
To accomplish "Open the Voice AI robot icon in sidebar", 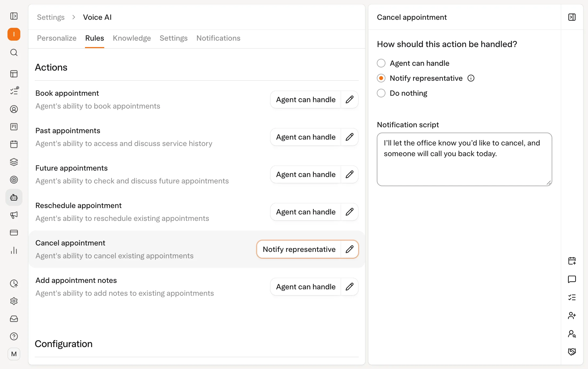I will pos(14,197).
